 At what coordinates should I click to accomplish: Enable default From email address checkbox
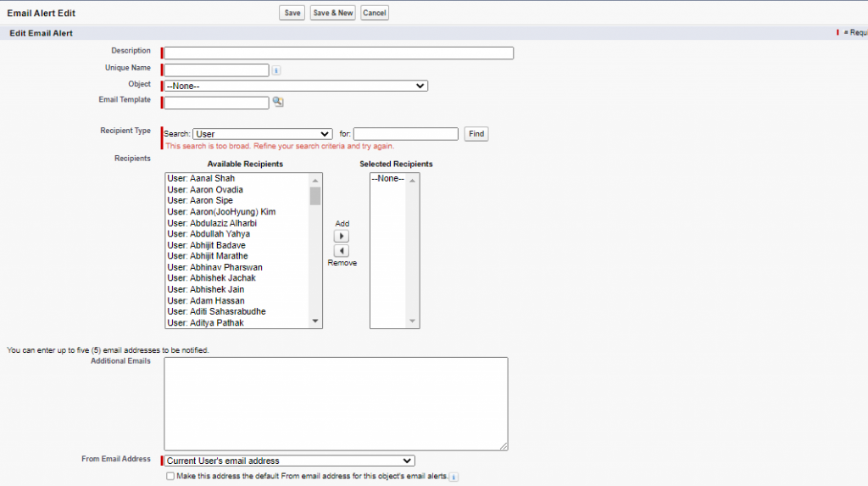pyautogui.click(x=170, y=477)
